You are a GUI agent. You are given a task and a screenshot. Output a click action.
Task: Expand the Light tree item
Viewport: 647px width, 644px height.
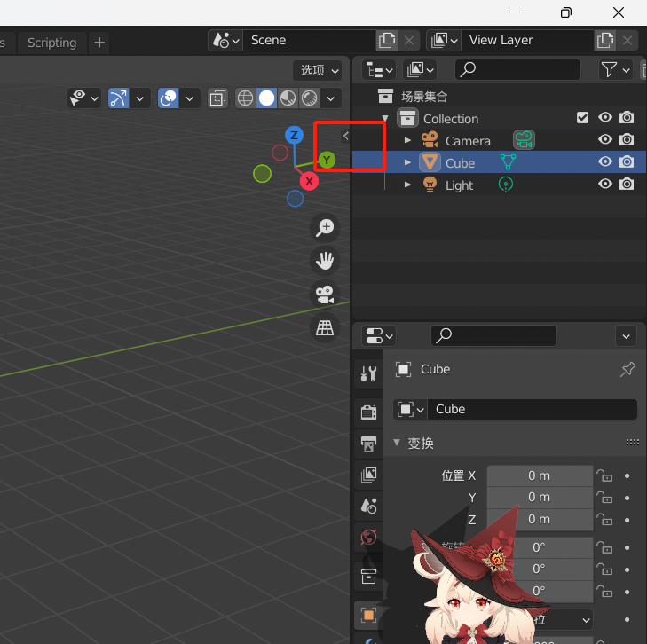coord(407,185)
